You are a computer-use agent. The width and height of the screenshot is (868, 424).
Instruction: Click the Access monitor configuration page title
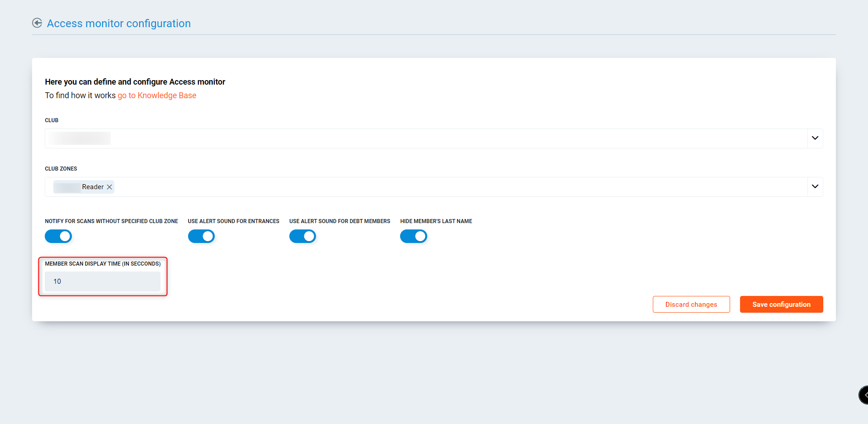pos(118,24)
